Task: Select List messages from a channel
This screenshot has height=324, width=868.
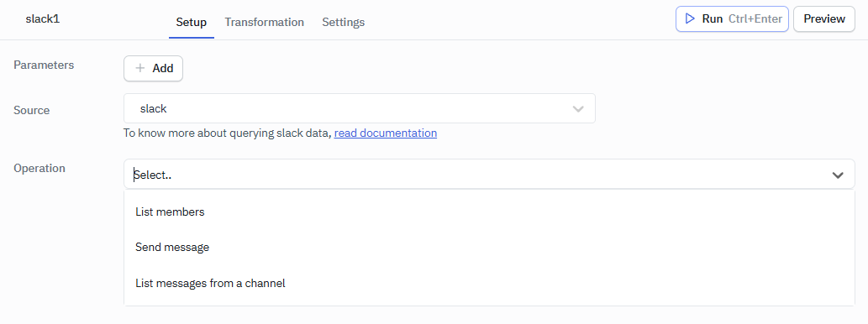Action: point(489,284)
